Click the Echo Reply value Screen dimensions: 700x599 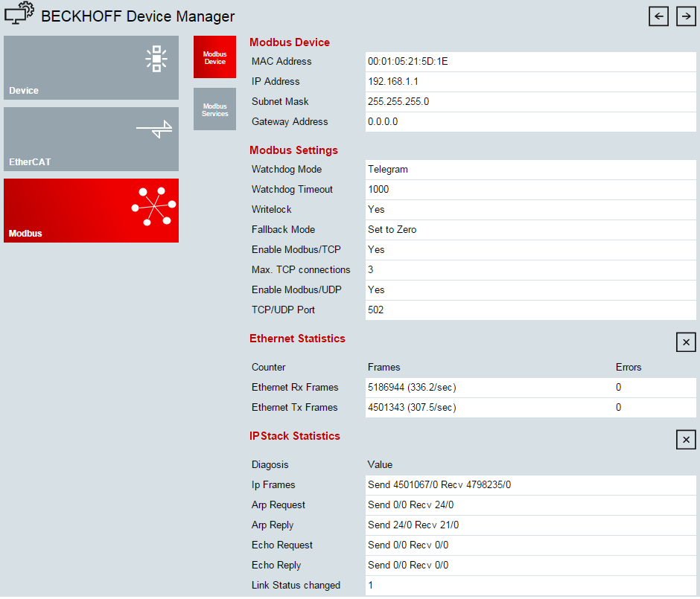pos(408,565)
